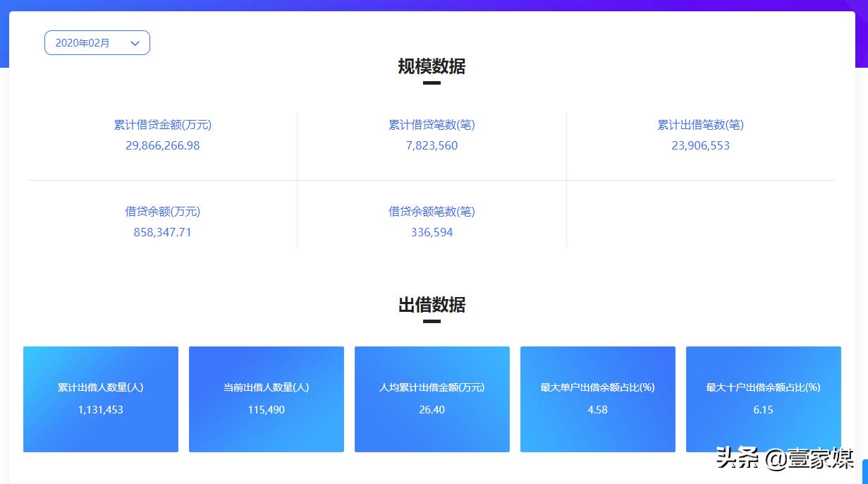Click the 累计借贷金额(万元) label

pos(162,125)
